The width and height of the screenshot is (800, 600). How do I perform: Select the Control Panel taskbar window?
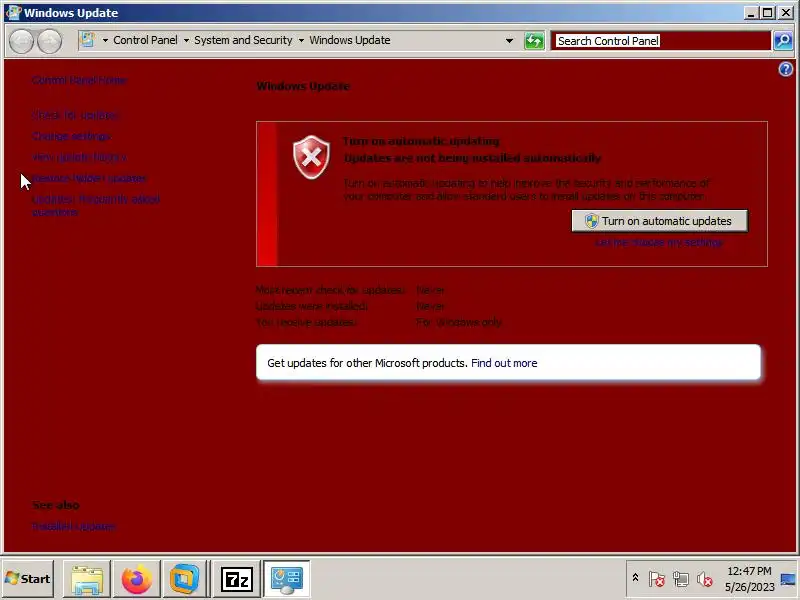(286, 579)
